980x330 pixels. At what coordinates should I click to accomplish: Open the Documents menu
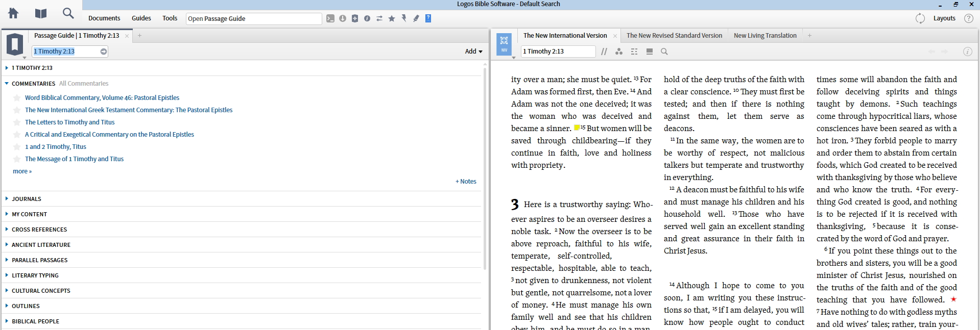click(x=104, y=18)
